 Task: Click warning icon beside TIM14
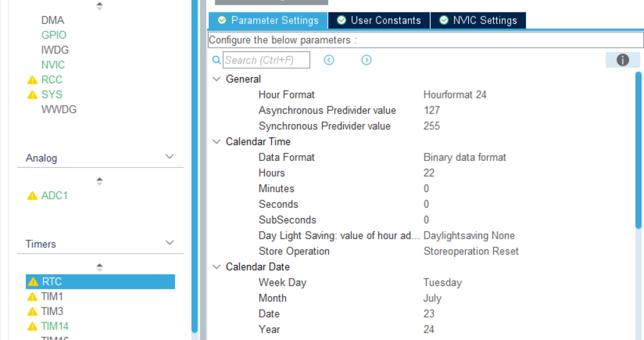point(33,326)
